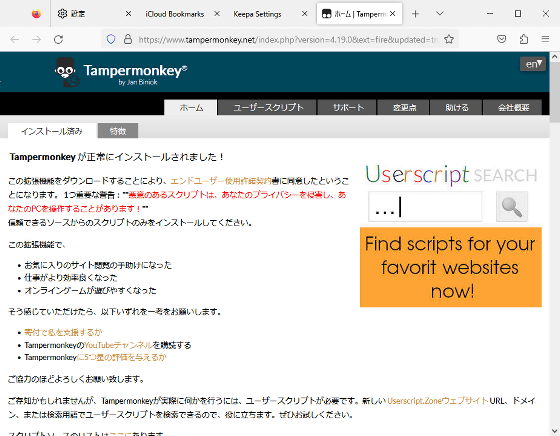This screenshot has height=436, width=560.
Task: Close the iCloud Bookmarks tab
Action: click(x=217, y=14)
